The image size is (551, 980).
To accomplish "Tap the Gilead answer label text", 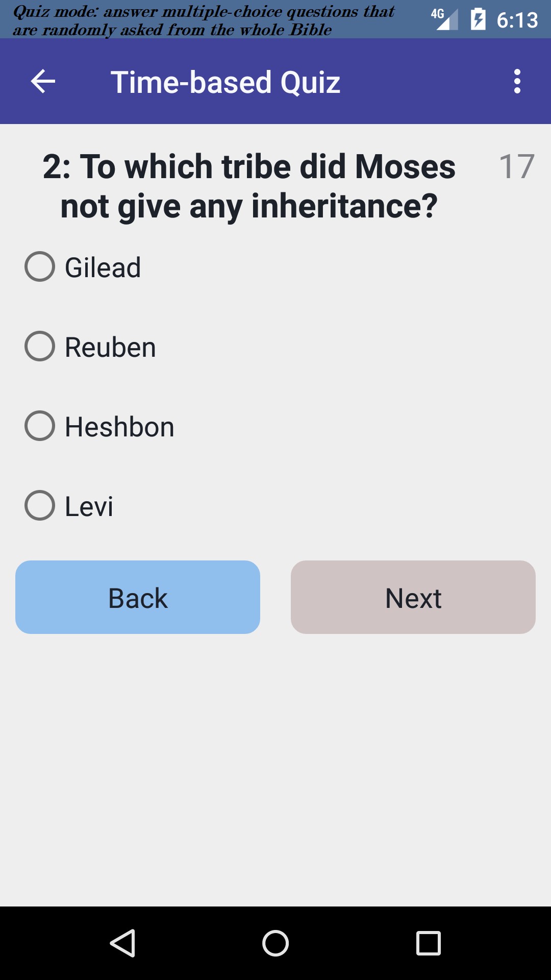I will pyautogui.click(x=103, y=267).
